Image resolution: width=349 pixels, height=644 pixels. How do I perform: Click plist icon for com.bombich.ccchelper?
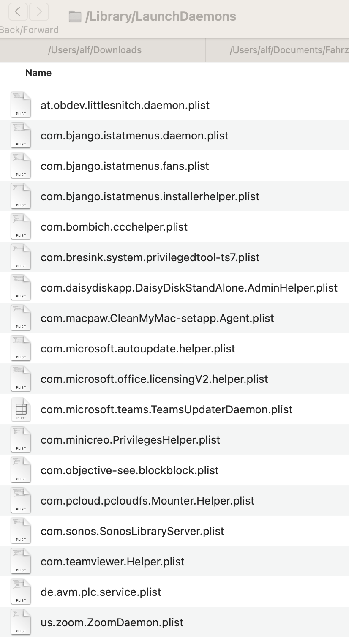(x=21, y=226)
